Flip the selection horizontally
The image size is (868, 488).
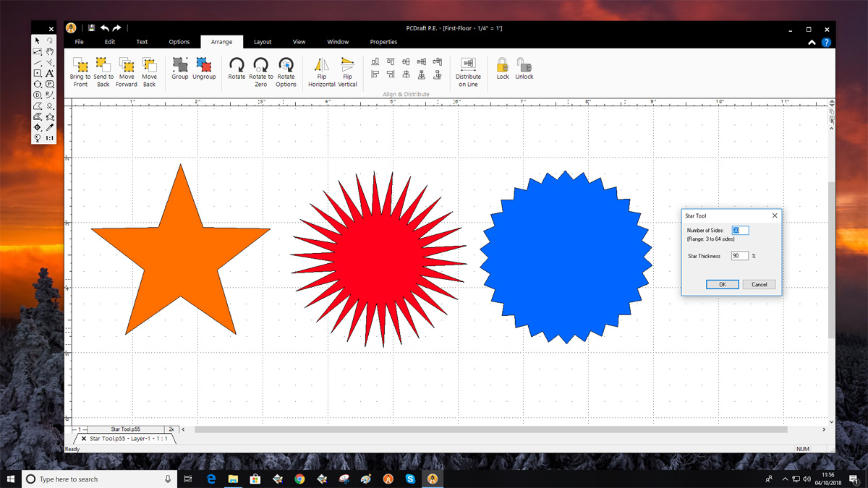322,65
